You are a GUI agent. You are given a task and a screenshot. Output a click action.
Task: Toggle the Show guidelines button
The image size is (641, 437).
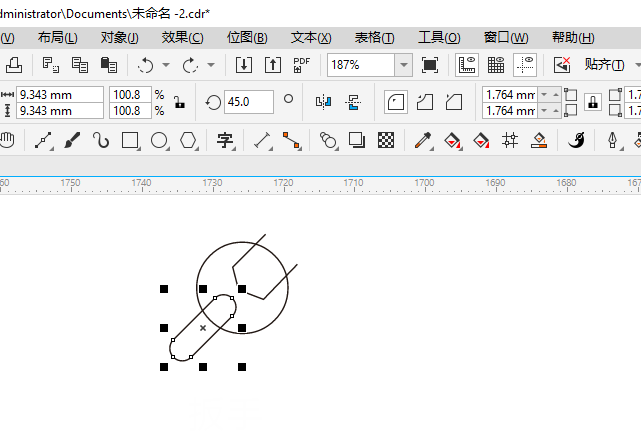(x=525, y=65)
